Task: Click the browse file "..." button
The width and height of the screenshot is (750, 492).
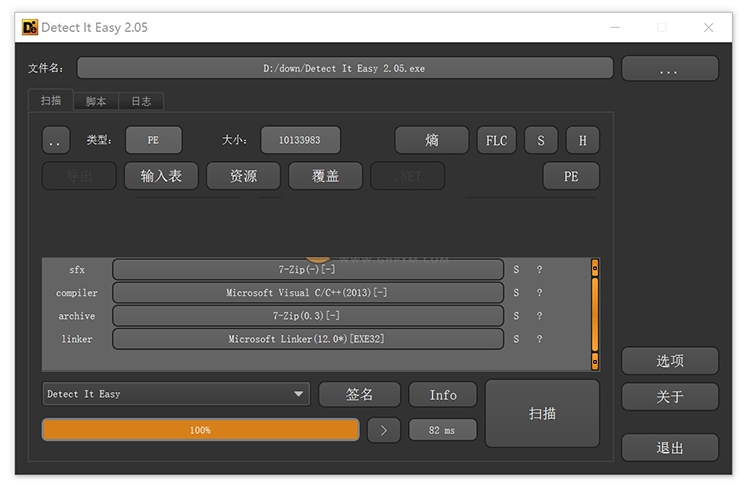Action: (669, 69)
